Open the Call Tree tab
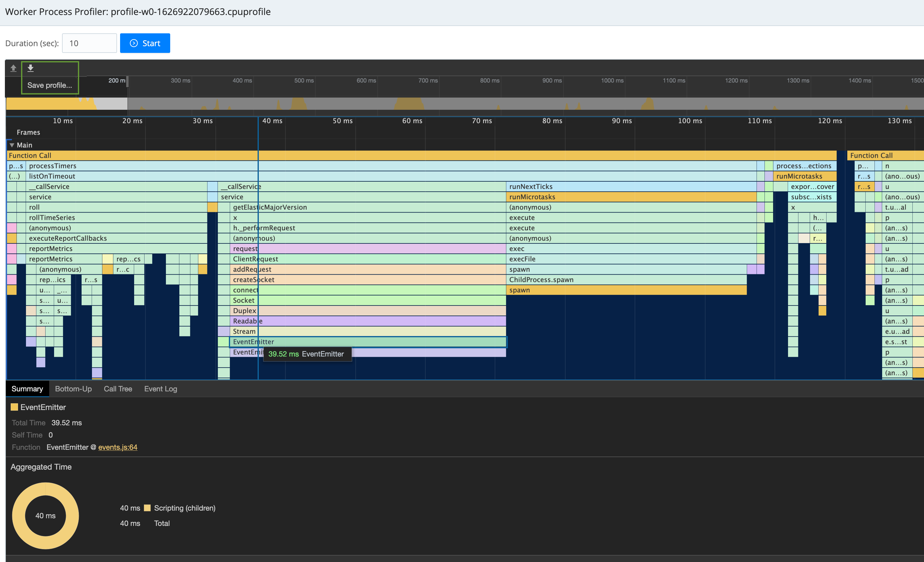 (118, 389)
